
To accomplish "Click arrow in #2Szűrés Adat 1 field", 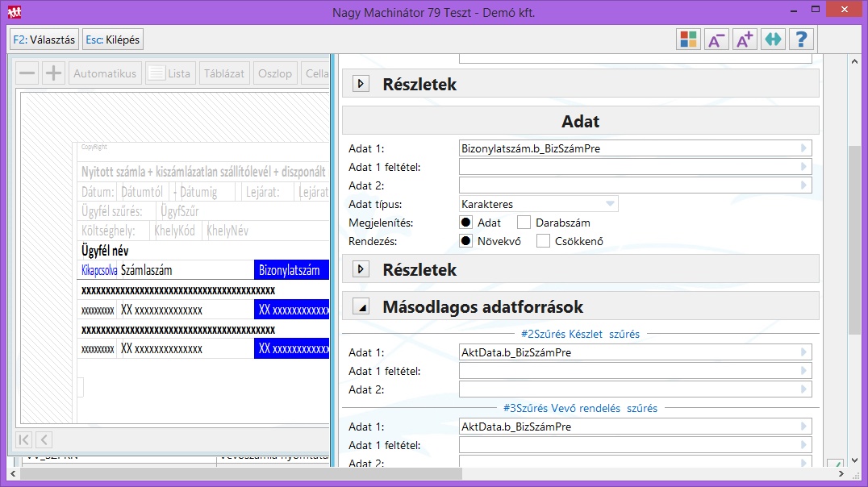I will (803, 352).
